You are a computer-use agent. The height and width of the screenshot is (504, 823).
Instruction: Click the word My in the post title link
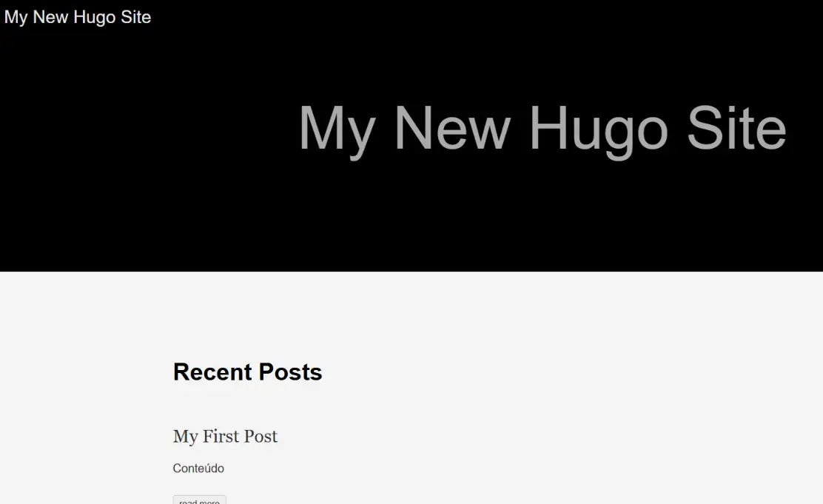pyautogui.click(x=185, y=437)
